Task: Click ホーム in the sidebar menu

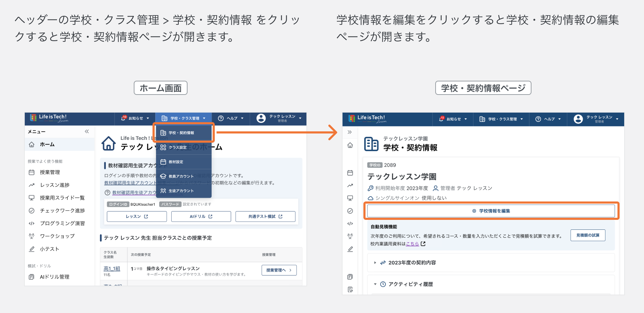Action: pyautogui.click(x=59, y=144)
